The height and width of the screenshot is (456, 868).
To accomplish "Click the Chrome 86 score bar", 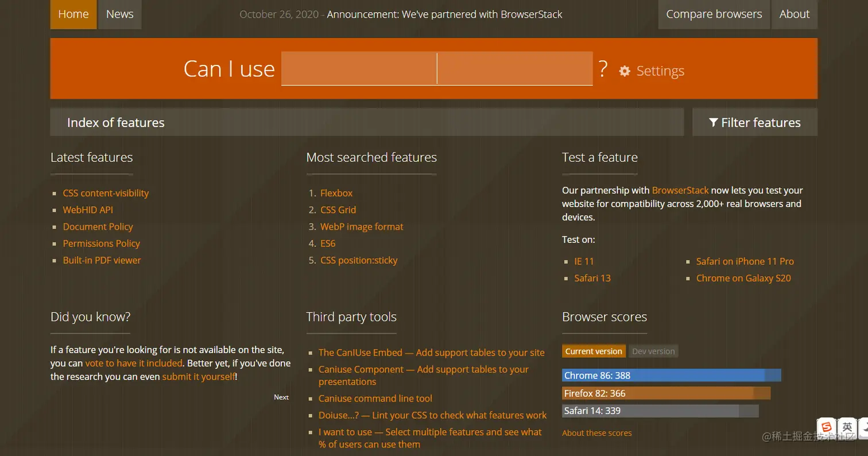I will pyautogui.click(x=671, y=375).
